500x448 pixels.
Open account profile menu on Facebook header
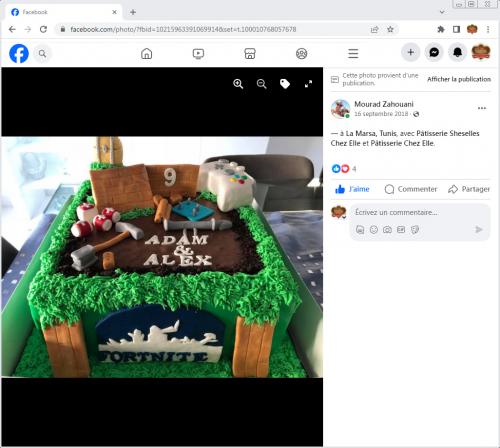481,52
